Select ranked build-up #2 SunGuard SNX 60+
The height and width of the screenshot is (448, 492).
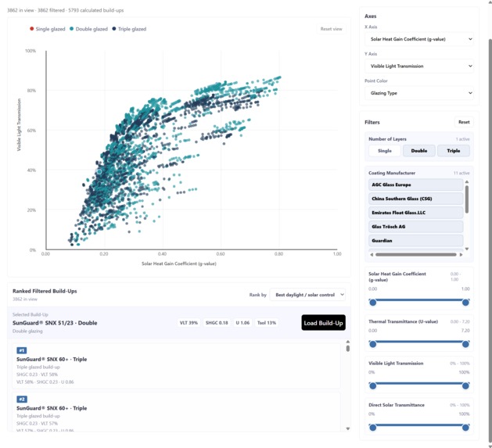tap(176, 411)
